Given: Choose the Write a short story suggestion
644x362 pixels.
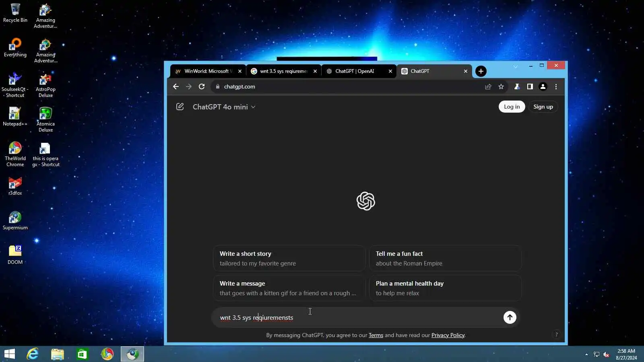Looking at the screenshot, I should pos(289,258).
